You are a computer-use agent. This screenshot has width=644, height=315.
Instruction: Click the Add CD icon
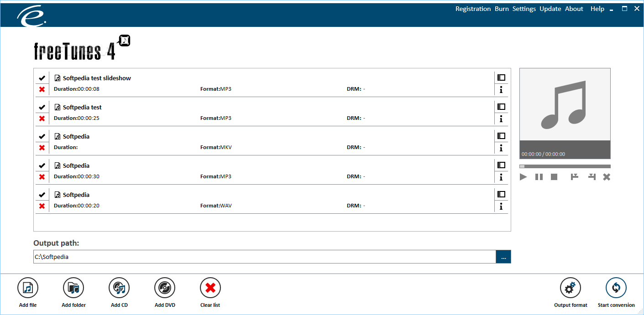pyautogui.click(x=119, y=288)
